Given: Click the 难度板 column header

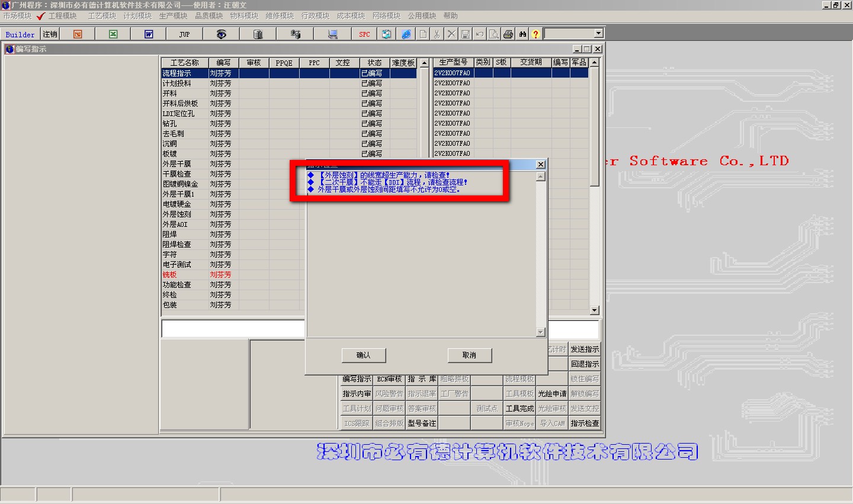Looking at the screenshot, I should pos(403,63).
